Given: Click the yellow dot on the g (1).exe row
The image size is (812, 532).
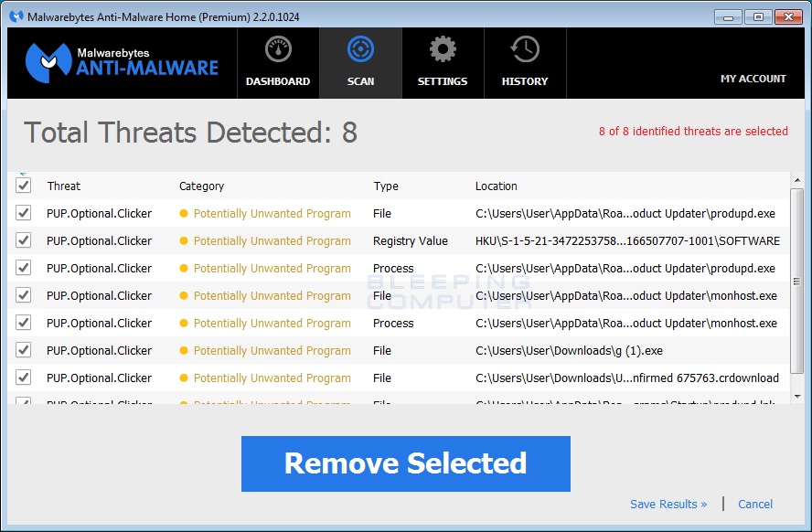Looking at the screenshot, I should click(x=186, y=350).
